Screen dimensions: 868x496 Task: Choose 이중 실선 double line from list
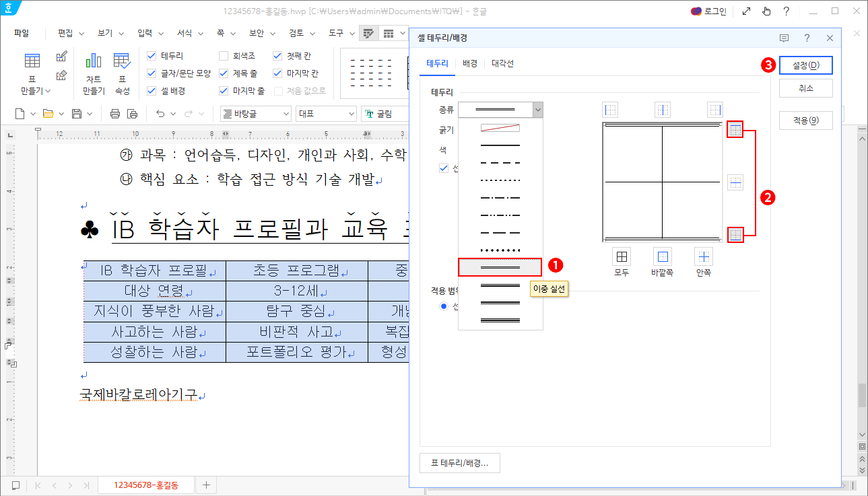(500, 267)
